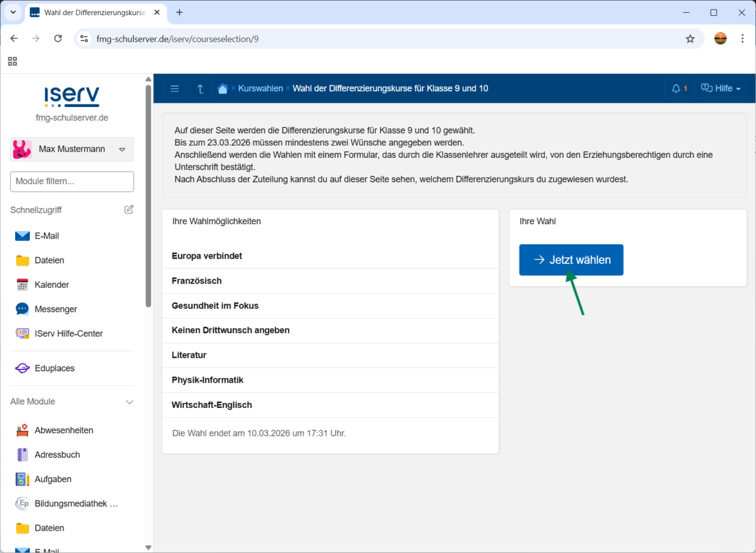Open Eduplaces in the sidebar
The width and height of the screenshot is (756, 553).
54,368
